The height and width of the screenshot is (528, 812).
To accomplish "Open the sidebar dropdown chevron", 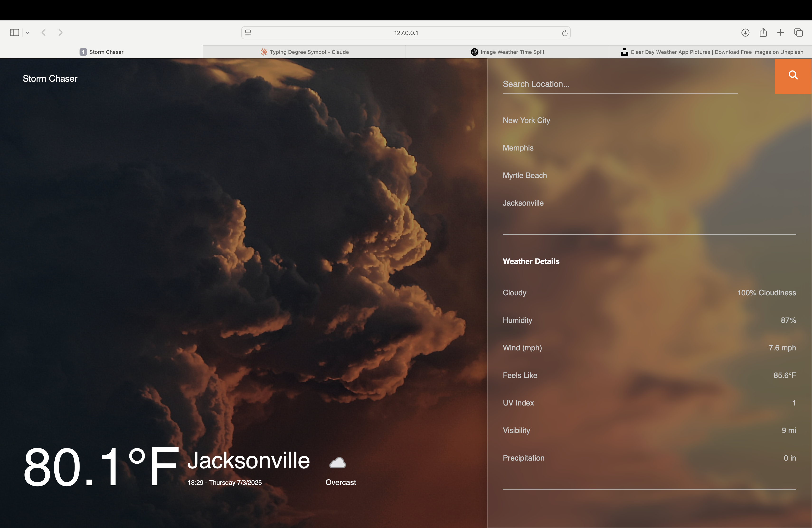I will [x=28, y=33].
